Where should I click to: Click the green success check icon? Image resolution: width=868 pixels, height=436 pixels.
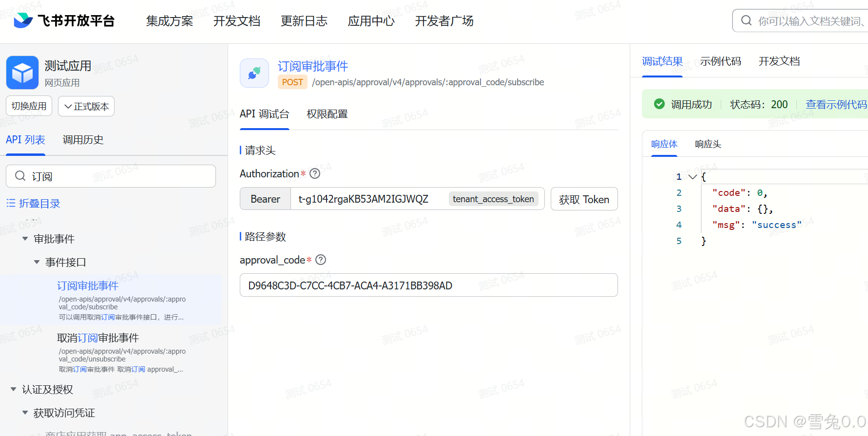pyautogui.click(x=659, y=104)
